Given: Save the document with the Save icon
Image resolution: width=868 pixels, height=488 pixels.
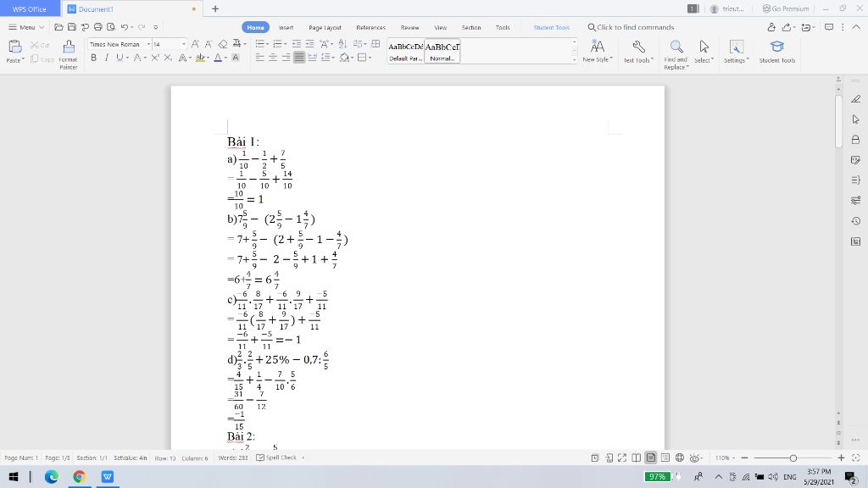Looking at the screenshot, I should 72,27.
